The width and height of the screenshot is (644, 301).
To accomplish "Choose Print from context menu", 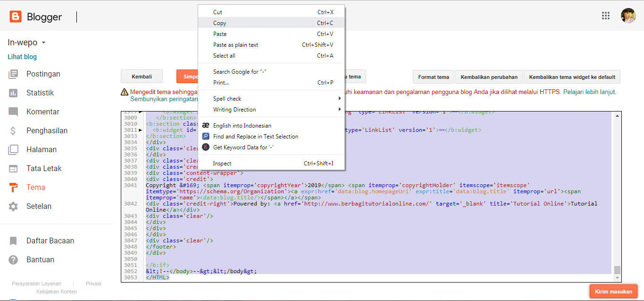I will pyautogui.click(x=271, y=82).
